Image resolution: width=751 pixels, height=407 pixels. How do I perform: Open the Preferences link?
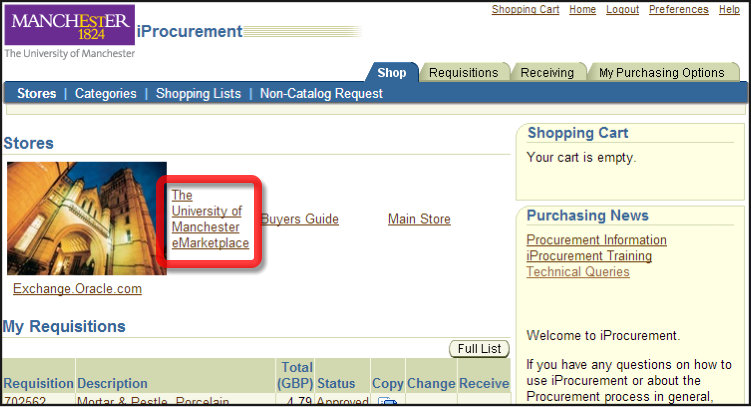[679, 10]
